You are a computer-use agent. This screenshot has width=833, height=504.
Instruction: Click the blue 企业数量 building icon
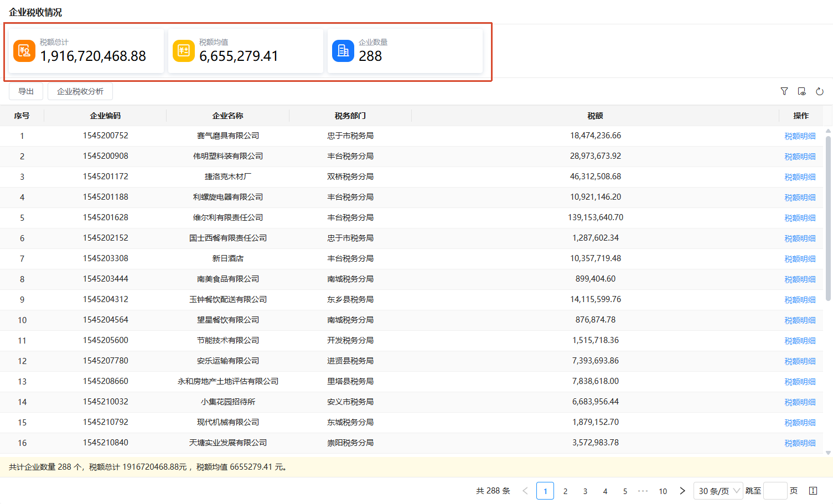tap(343, 51)
